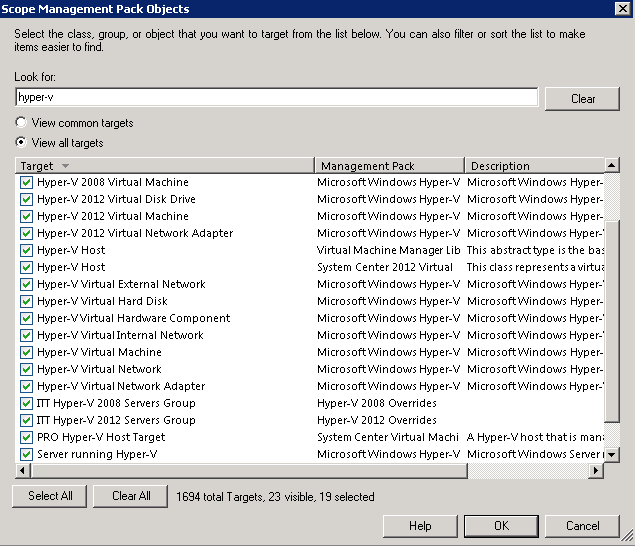This screenshot has width=635, height=546.
Task: Click 'System Center 2012 Virtual' cell
Action: (385, 267)
